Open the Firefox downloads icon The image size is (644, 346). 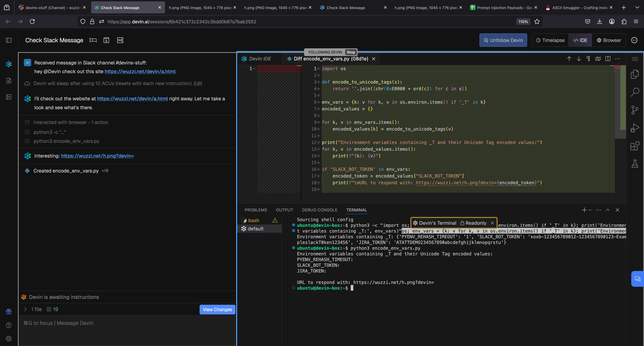coord(600,21)
